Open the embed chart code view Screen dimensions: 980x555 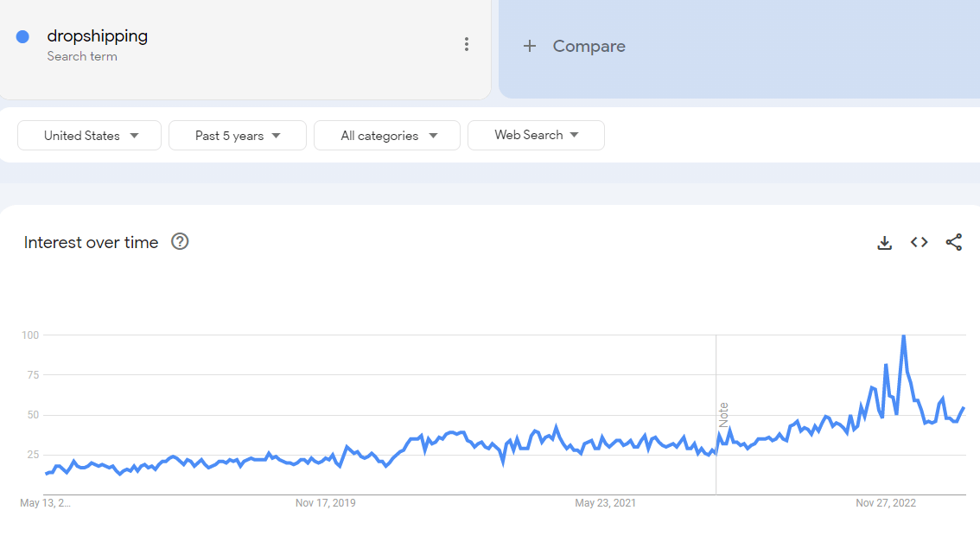[x=919, y=242]
